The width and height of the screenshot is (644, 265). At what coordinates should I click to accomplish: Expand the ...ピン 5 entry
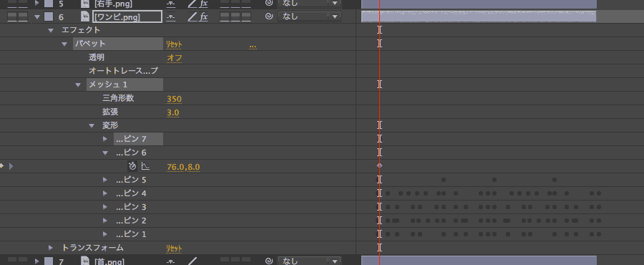[105, 180]
